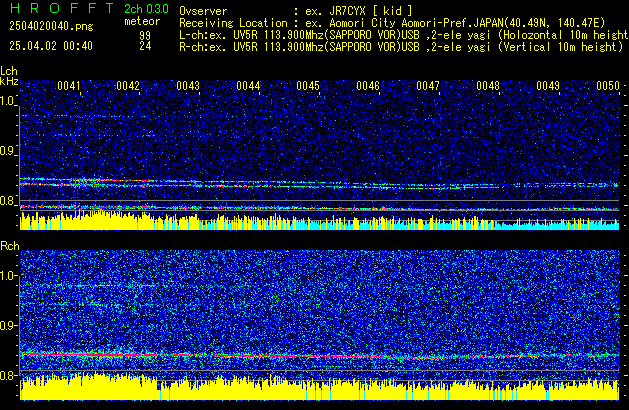Screen dimensions: 629x410
Task: Click the 0041 time marker
Action: (x=69, y=86)
